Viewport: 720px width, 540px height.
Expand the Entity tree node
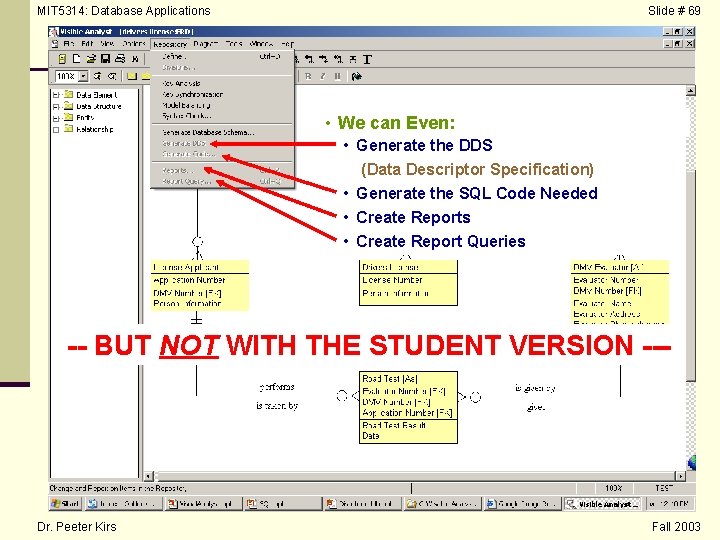[56, 118]
